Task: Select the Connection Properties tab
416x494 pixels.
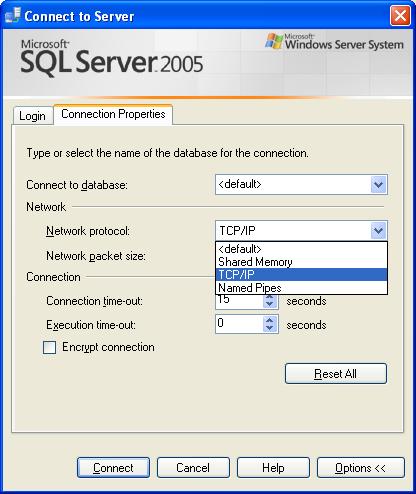Action: [113, 114]
